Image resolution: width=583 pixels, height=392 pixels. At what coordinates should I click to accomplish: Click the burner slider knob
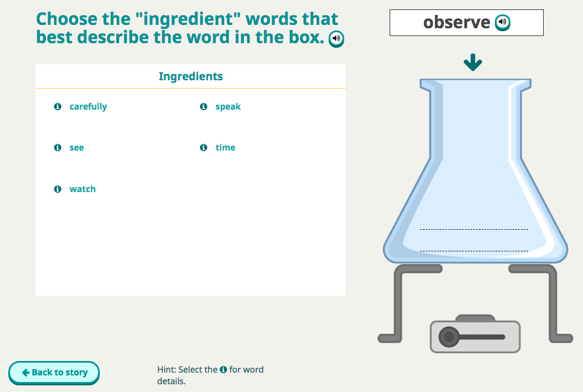pyautogui.click(x=449, y=337)
